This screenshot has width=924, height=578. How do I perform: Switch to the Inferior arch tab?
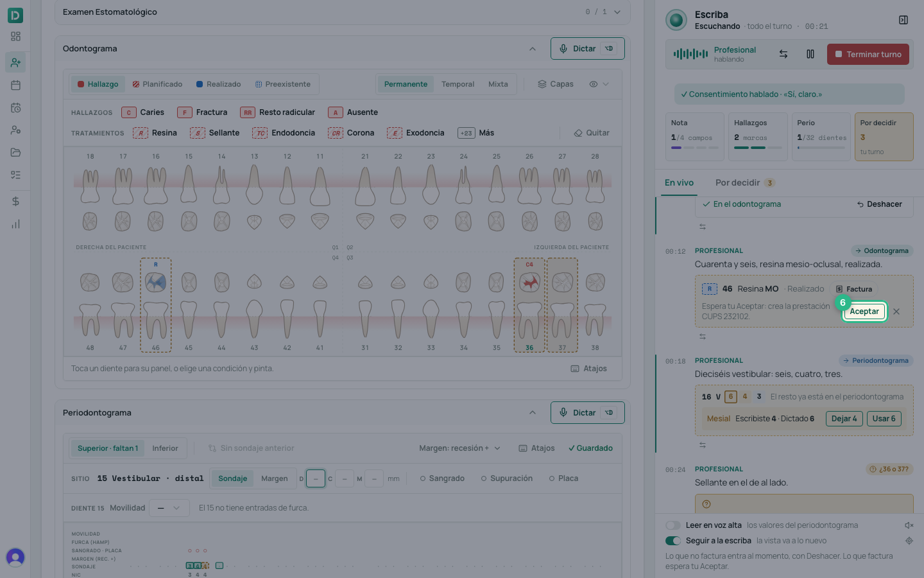(165, 448)
